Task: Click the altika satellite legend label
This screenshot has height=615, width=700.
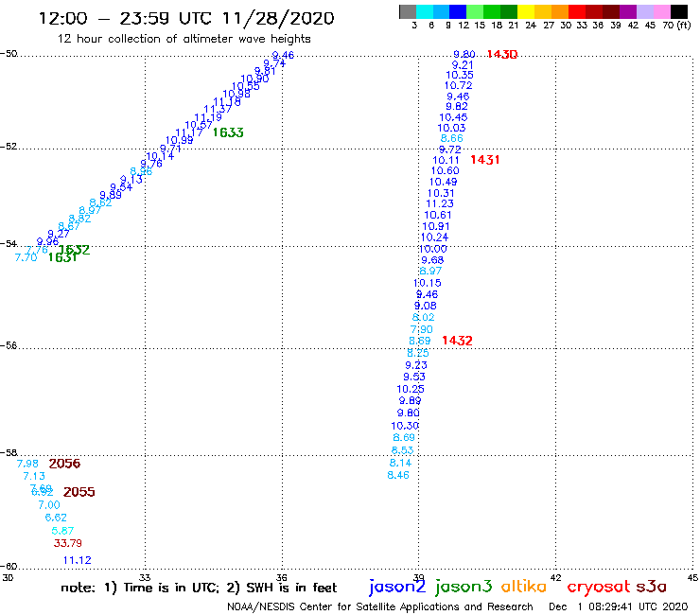Action: (524, 587)
